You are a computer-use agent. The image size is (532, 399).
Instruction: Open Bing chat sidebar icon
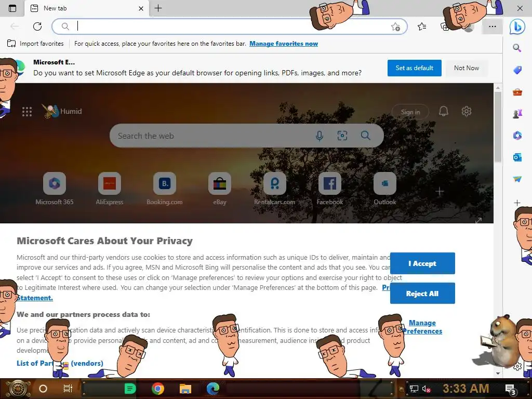click(x=517, y=26)
